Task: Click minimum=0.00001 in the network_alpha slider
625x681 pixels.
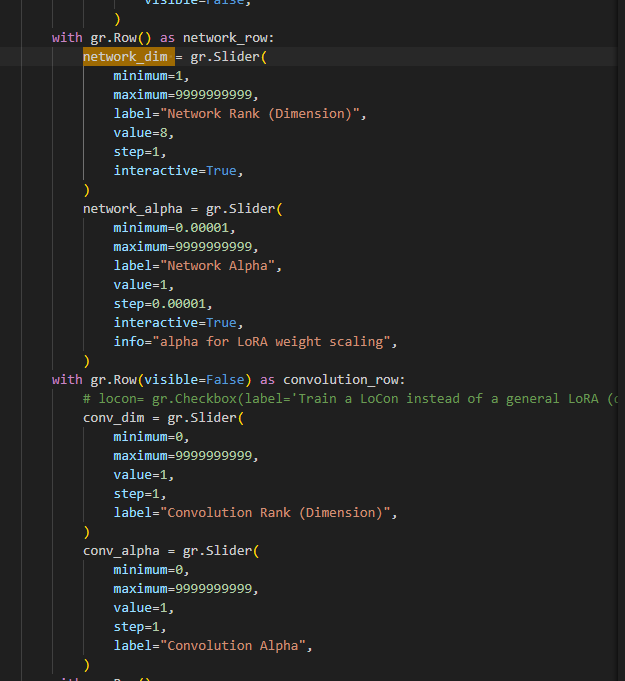Action: tap(171, 228)
